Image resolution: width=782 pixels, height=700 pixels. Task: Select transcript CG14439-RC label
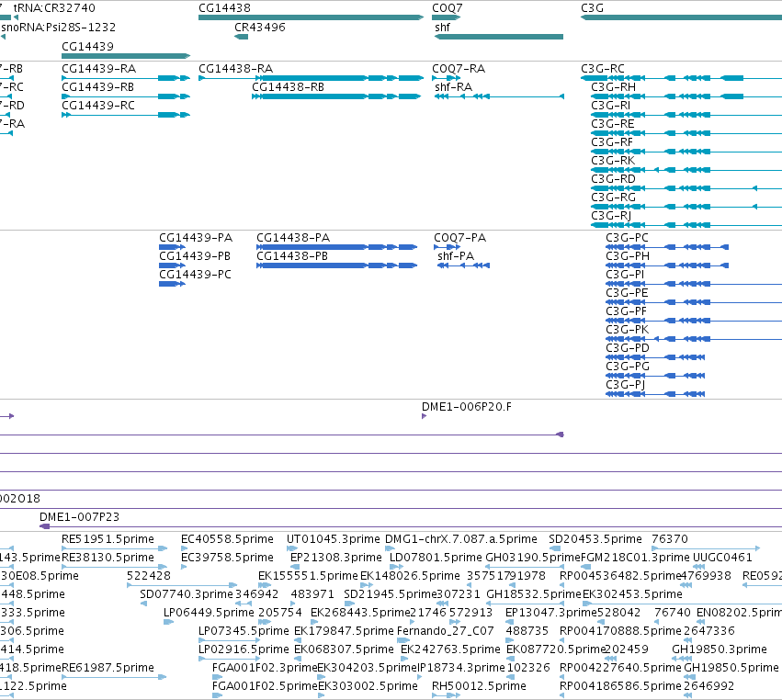[98, 106]
